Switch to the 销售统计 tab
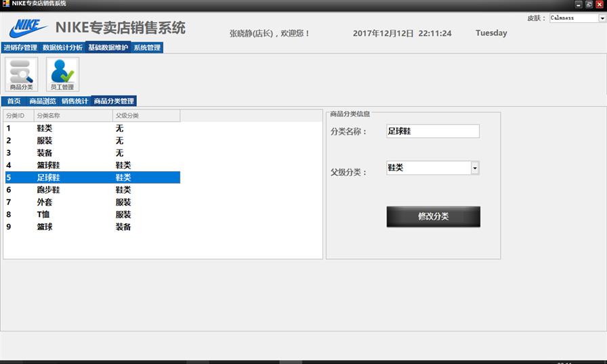The height and width of the screenshot is (364, 607). (x=75, y=101)
